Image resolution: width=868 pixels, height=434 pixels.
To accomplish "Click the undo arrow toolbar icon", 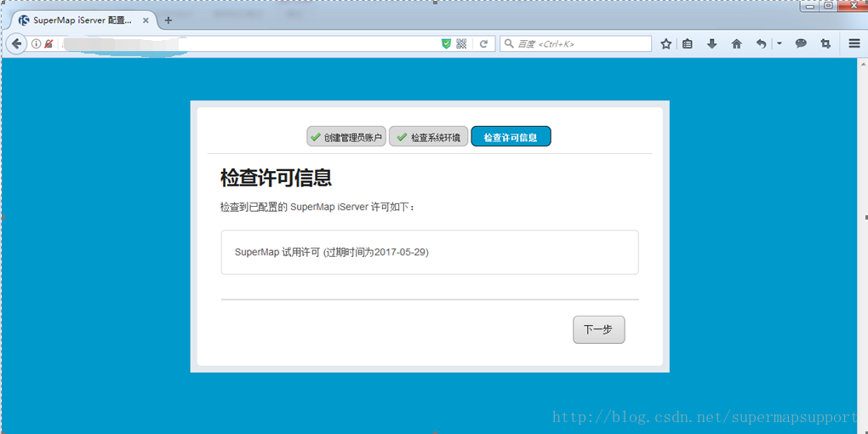I will pos(762,43).
